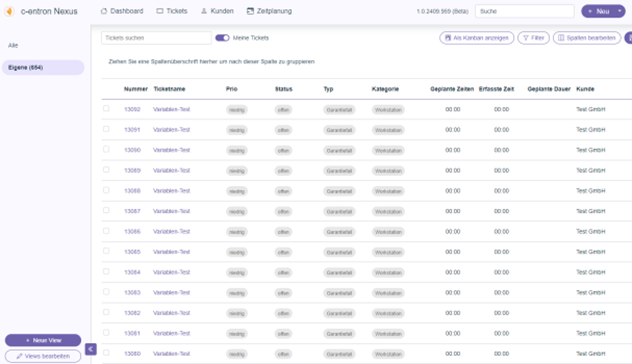The height and width of the screenshot is (364, 632).
Task: Click the Neue View button
Action: pos(43,340)
